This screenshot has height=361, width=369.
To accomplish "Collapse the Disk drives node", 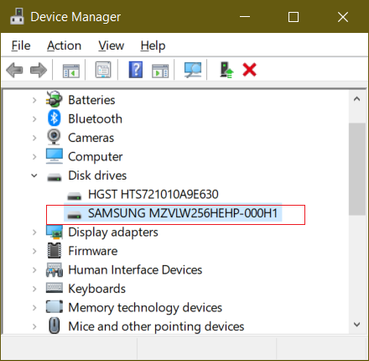I will tap(34, 175).
